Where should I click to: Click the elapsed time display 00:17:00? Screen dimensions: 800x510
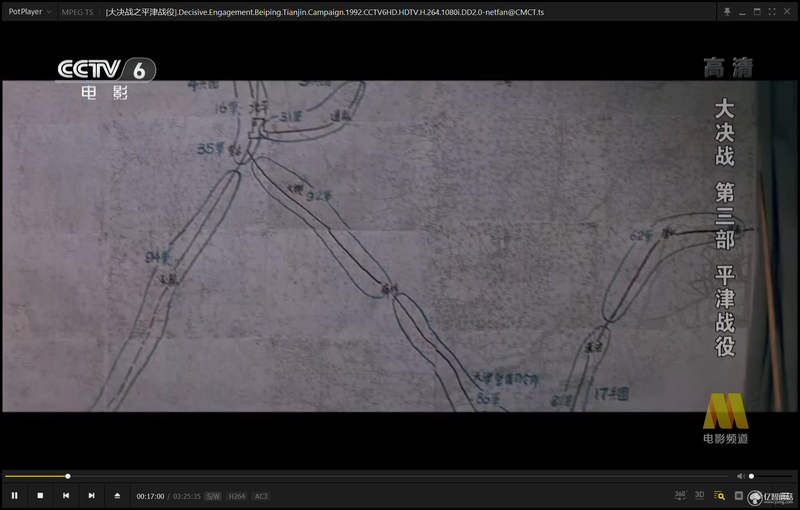(x=150, y=496)
